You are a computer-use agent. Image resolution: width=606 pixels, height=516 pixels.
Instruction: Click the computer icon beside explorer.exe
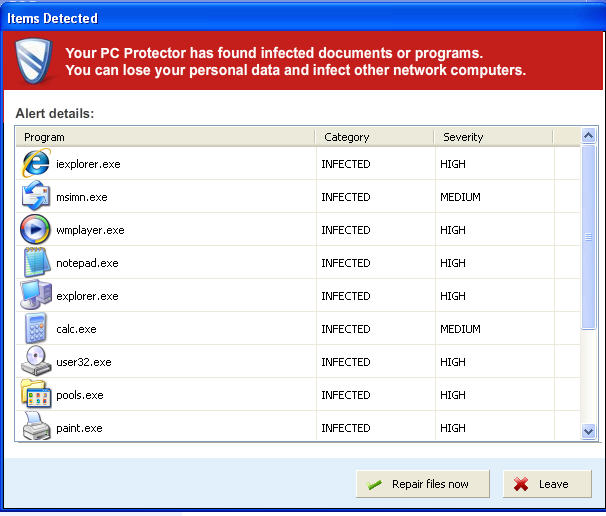point(36,295)
